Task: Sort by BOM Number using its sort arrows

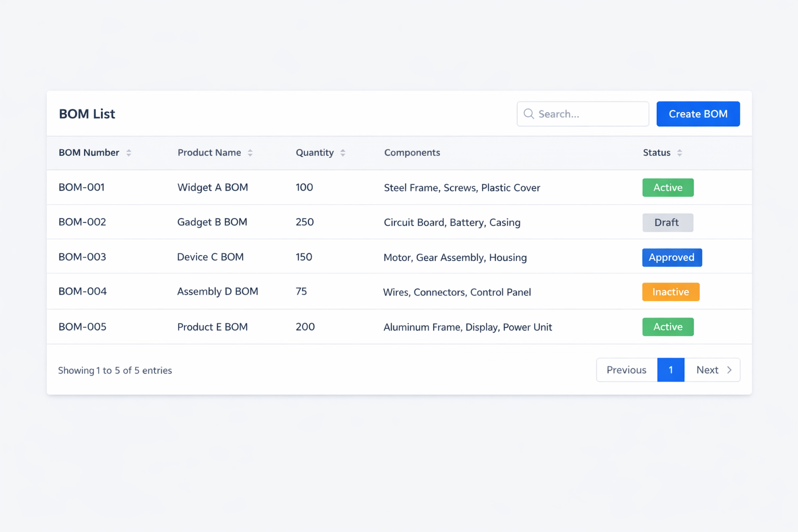Action: (129, 153)
